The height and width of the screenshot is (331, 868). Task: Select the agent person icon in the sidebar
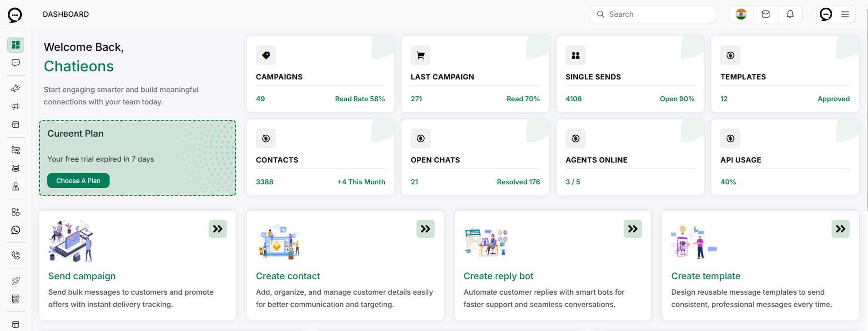click(x=15, y=187)
